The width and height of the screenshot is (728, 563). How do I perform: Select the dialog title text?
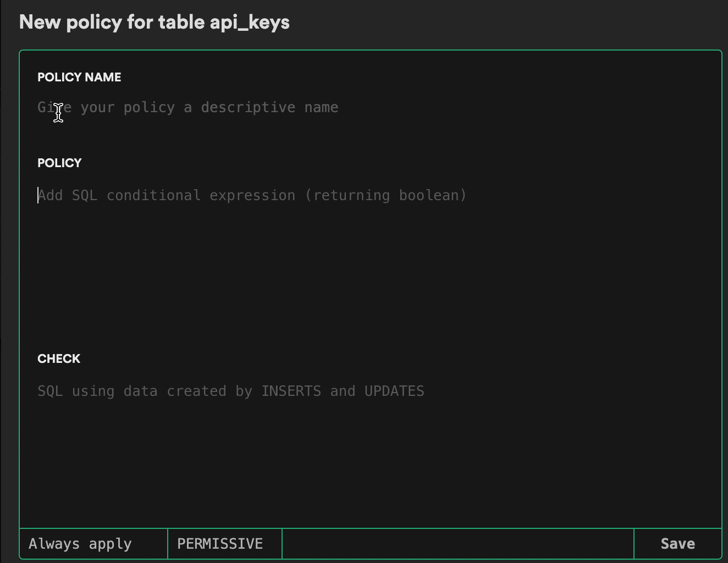pyautogui.click(x=155, y=22)
